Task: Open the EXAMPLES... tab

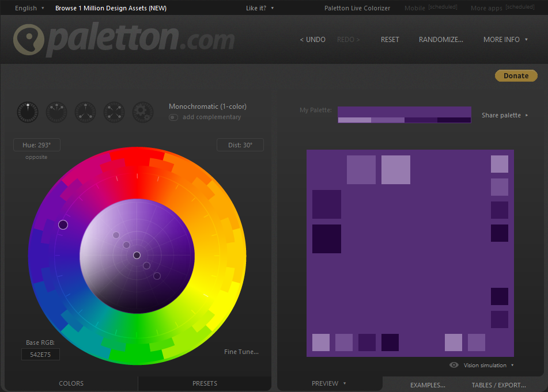Action: [x=428, y=385]
